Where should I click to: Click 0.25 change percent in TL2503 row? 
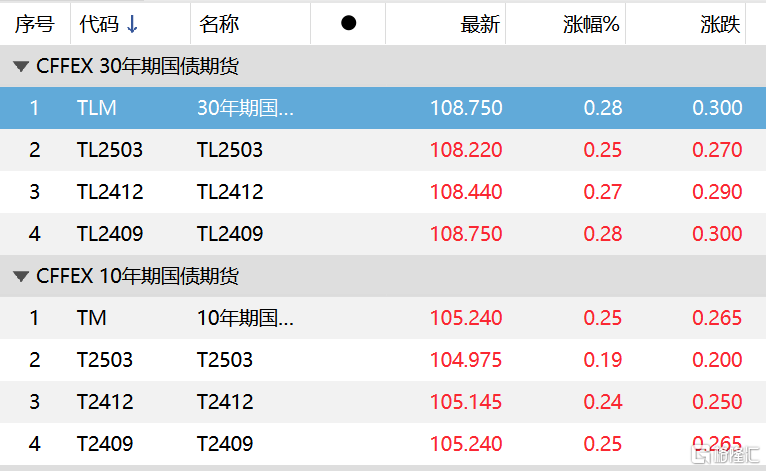tap(603, 150)
